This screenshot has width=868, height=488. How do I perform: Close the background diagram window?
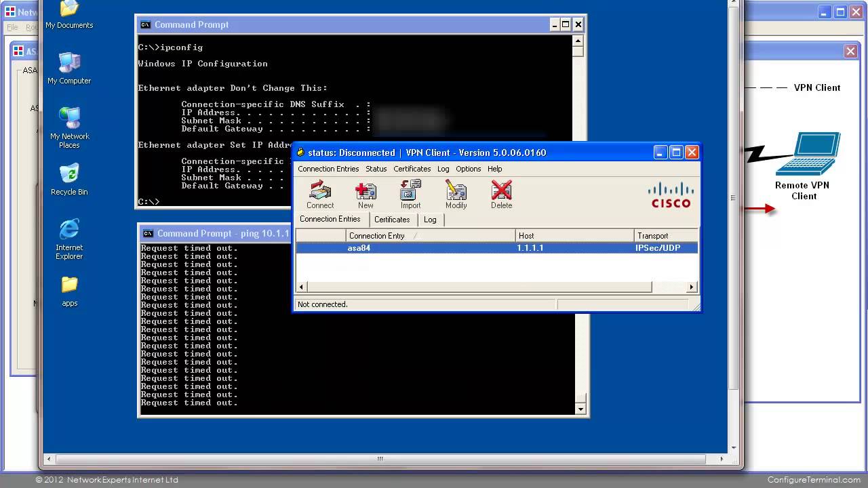pyautogui.click(x=851, y=52)
